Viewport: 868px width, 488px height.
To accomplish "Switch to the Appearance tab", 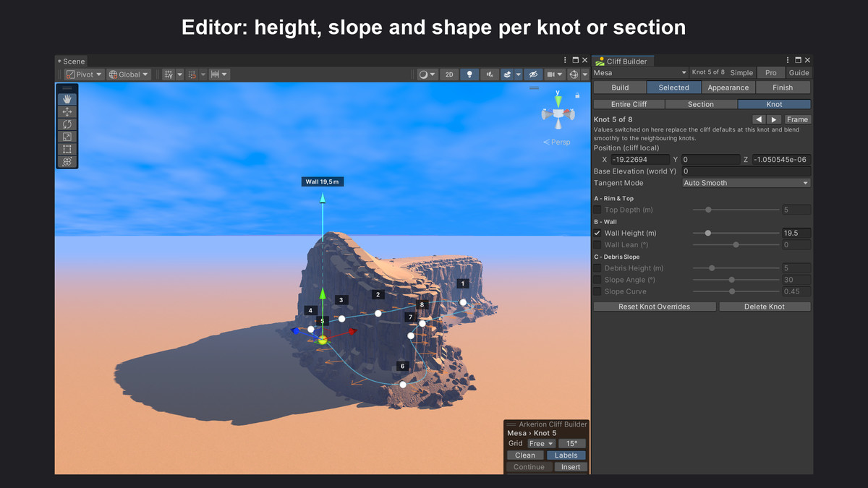I will 728,87.
